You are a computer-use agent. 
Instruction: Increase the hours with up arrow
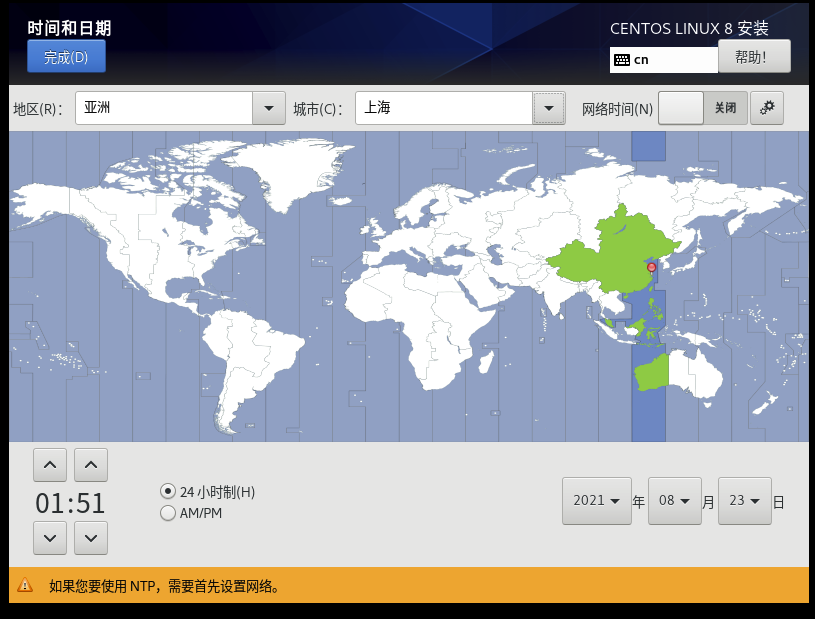pyautogui.click(x=50, y=465)
